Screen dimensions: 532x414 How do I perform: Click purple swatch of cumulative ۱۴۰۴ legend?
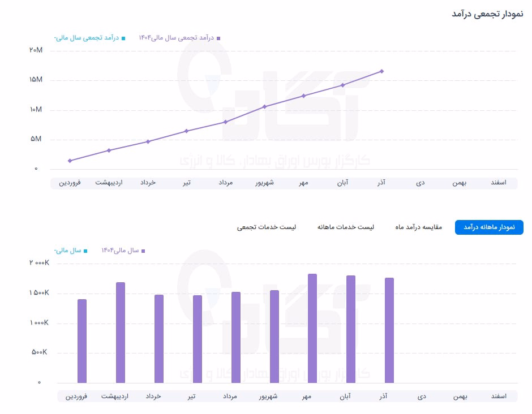click(x=218, y=38)
